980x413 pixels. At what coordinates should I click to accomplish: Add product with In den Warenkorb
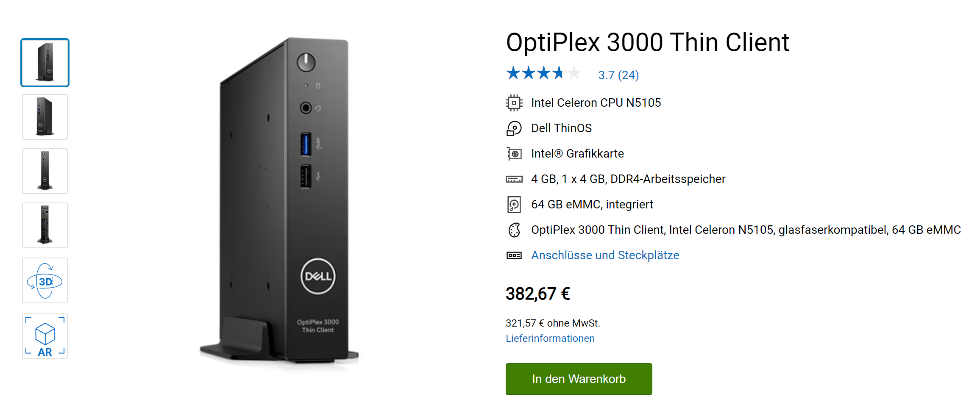pos(579,379)
